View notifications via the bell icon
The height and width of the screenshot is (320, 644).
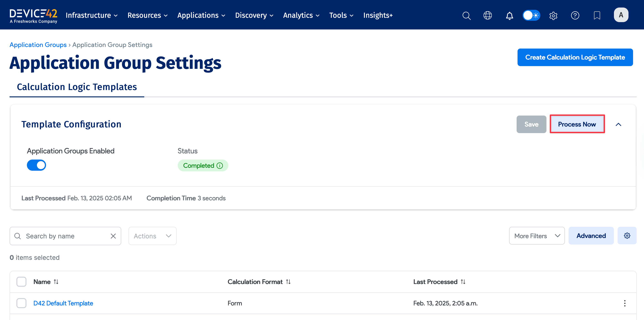click(x=510, y=15)
